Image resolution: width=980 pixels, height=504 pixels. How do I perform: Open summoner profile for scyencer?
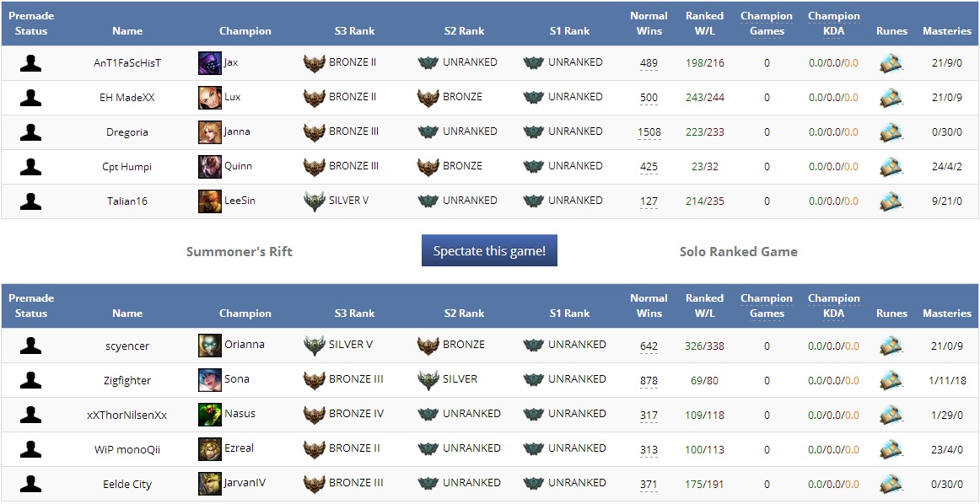coord(127,346)
